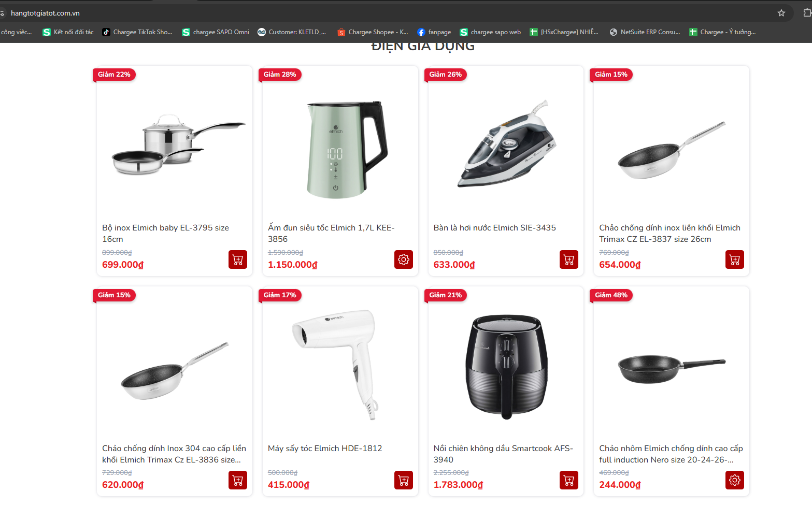
Task: Open Bàn là hơi nước Elmich SIE-3435 link
Action: click(x=494, y=228)
